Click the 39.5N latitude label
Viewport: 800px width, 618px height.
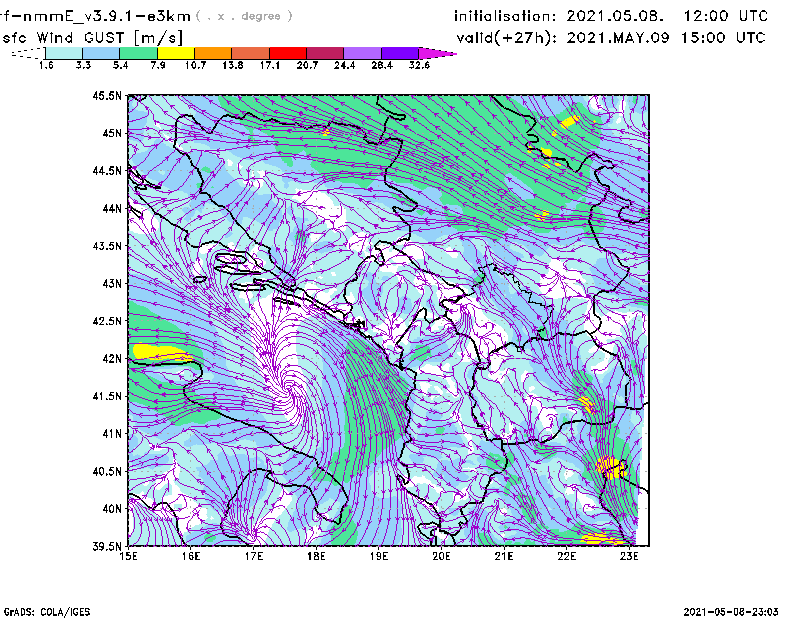pos(107,547)
